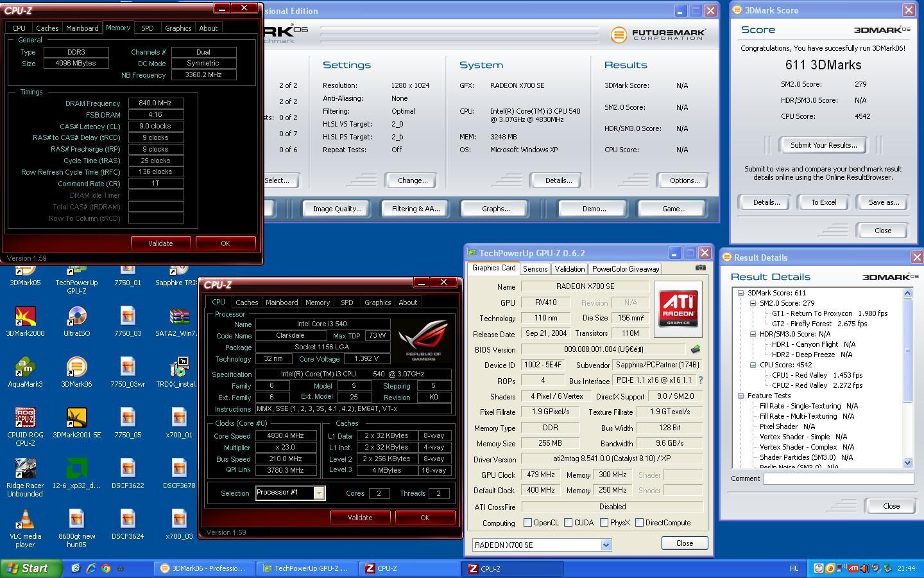924x578 pixels.
Task: Open SATA2_Win7 archive icon on desktop
Action: pos(179,321)
